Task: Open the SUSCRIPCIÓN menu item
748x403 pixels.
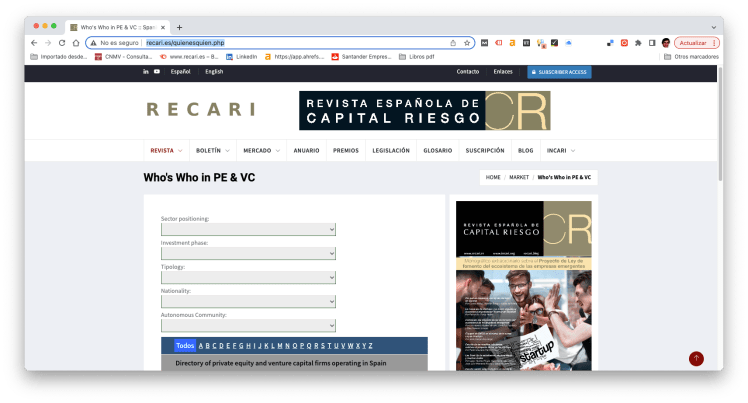Action: pyautogui.click(x=485, y=151)
